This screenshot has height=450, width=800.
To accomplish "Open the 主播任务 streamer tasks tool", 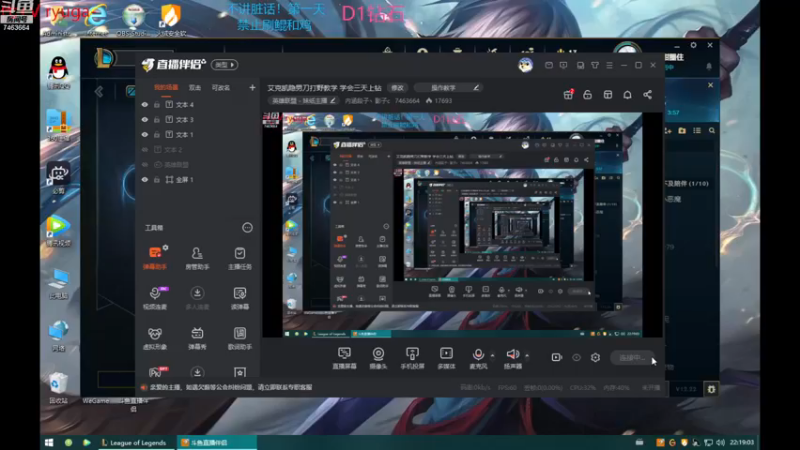I will [240, 258].
